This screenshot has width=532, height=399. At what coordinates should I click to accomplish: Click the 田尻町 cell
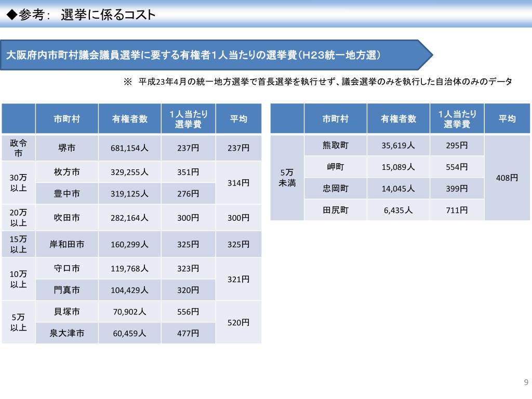336,210
